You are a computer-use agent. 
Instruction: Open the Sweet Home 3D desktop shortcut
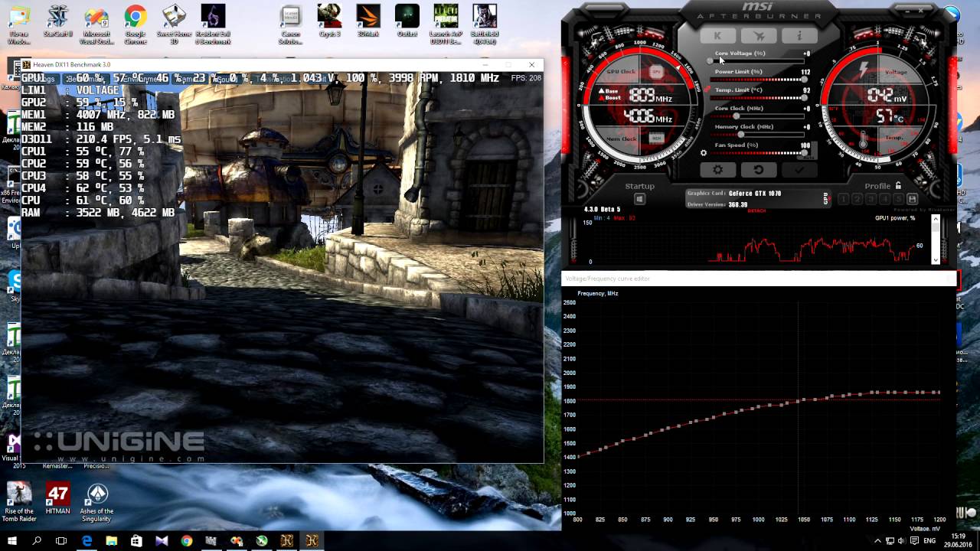coord(174,24)
